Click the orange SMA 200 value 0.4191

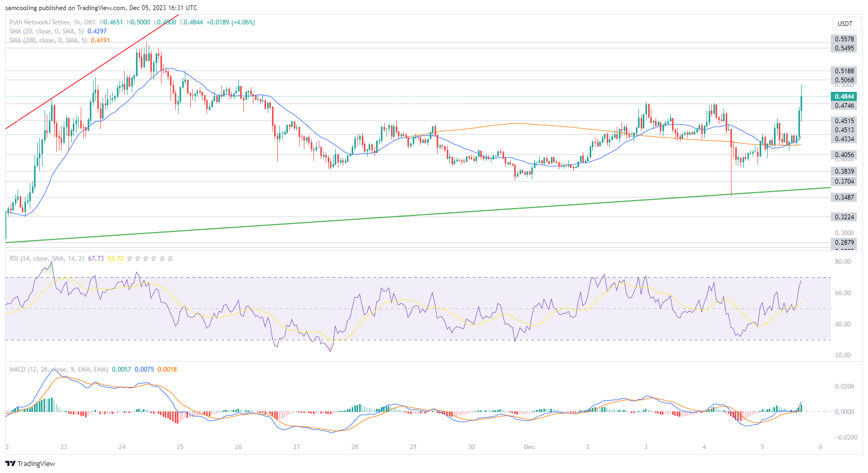pos(100,40)
